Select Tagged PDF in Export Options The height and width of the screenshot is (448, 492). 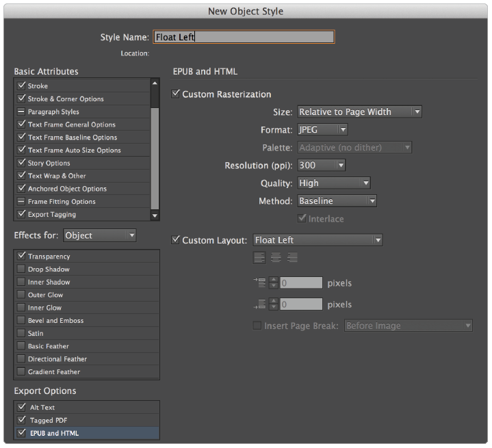pyautogui.click(x=49, y=420)
